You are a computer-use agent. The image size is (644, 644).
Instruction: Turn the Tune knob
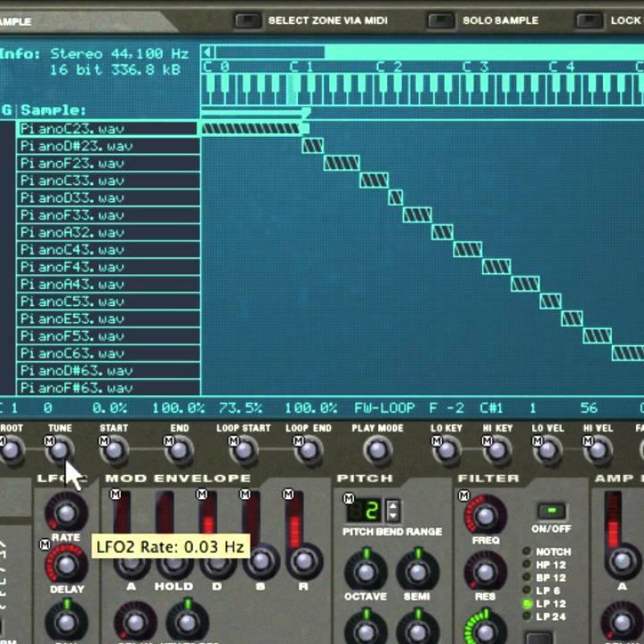61,451
